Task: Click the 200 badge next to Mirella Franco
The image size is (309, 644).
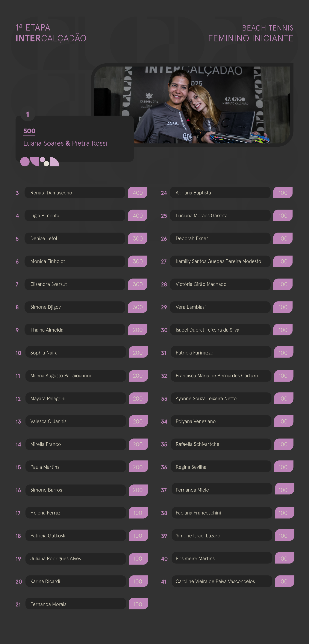Action: [x=138, y=444]
